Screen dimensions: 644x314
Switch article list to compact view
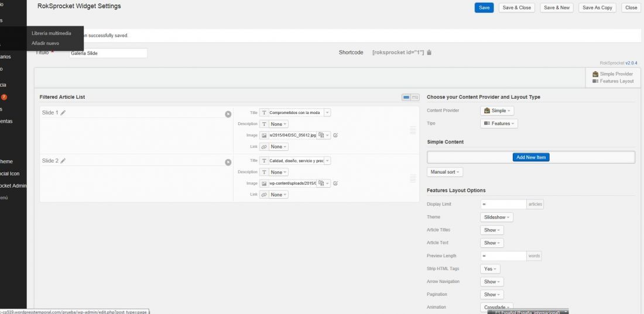(x=406, y=97)
